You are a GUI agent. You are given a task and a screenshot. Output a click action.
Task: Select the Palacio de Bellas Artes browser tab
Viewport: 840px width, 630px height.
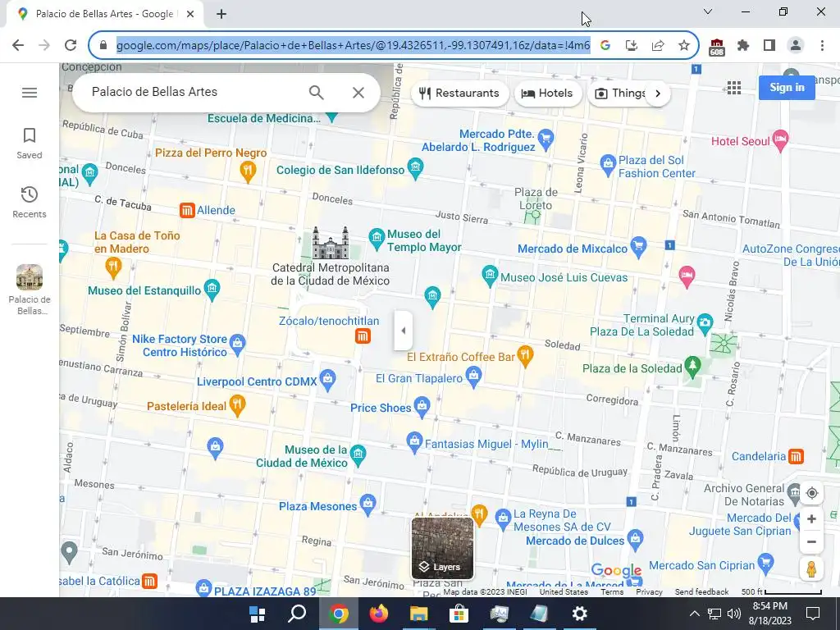104,14
